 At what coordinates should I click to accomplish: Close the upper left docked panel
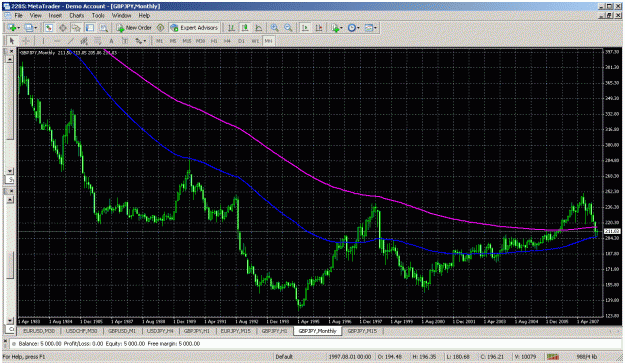(x=11, y=51)
